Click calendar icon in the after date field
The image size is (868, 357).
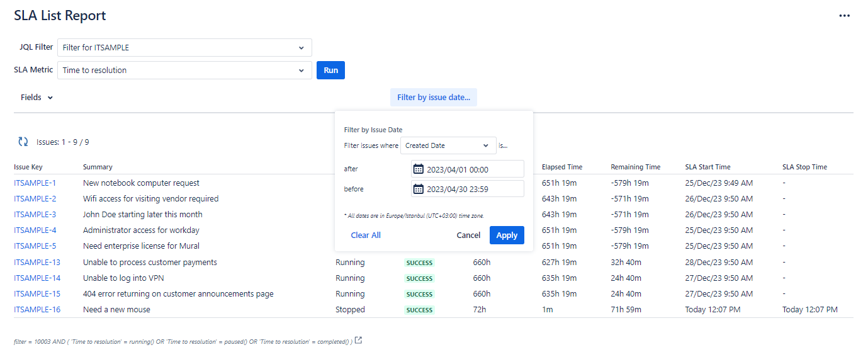(419, 169)
